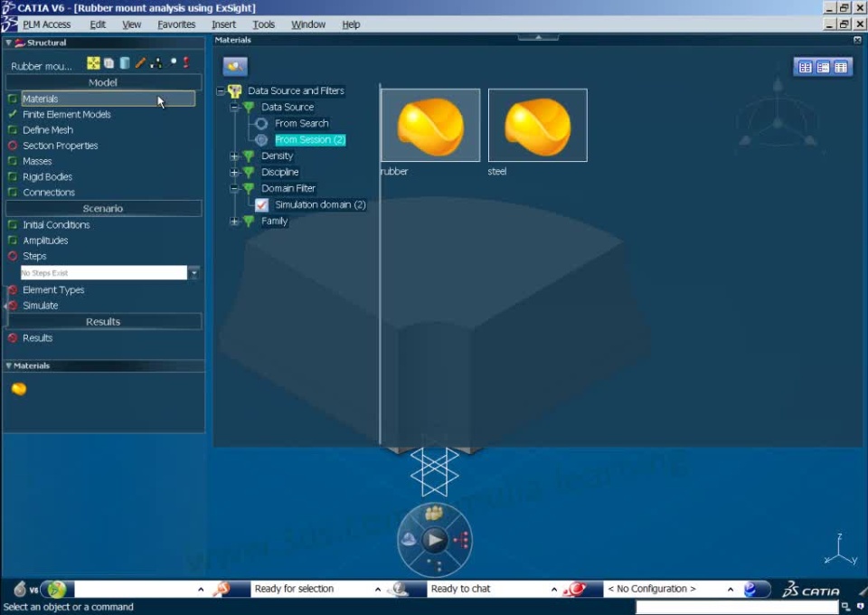The image size is (868, 615).
Task: Click the orange selection icon before Ready for selection
Action: 223,589
